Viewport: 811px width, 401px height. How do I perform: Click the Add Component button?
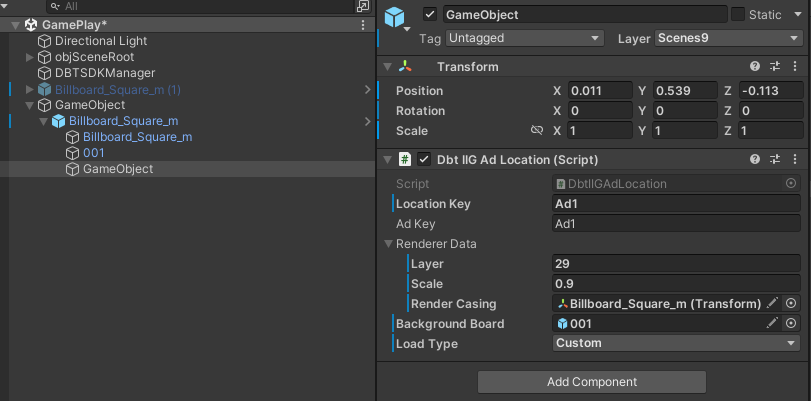point(592,382)
